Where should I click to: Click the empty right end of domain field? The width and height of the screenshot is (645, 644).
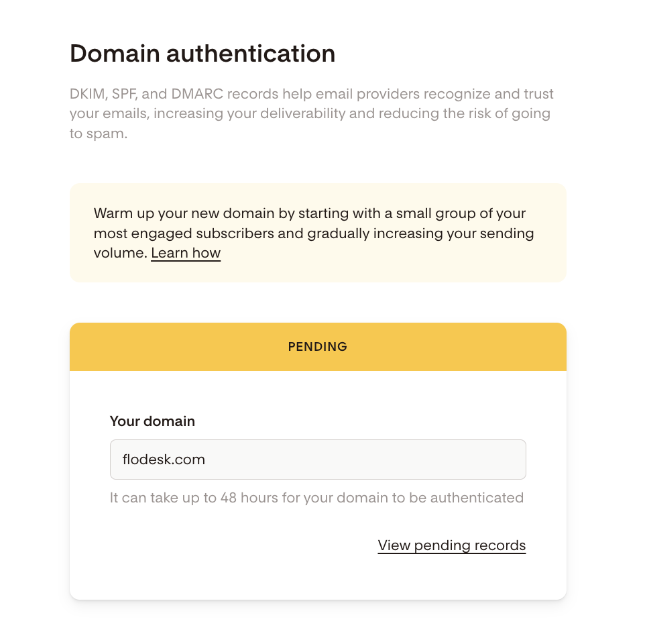coord(496,460)
